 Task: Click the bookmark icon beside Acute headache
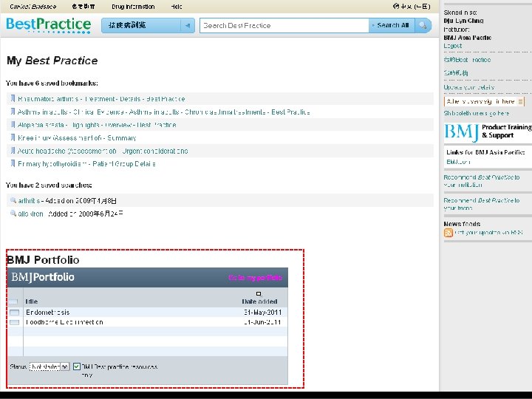coord(13,151)
